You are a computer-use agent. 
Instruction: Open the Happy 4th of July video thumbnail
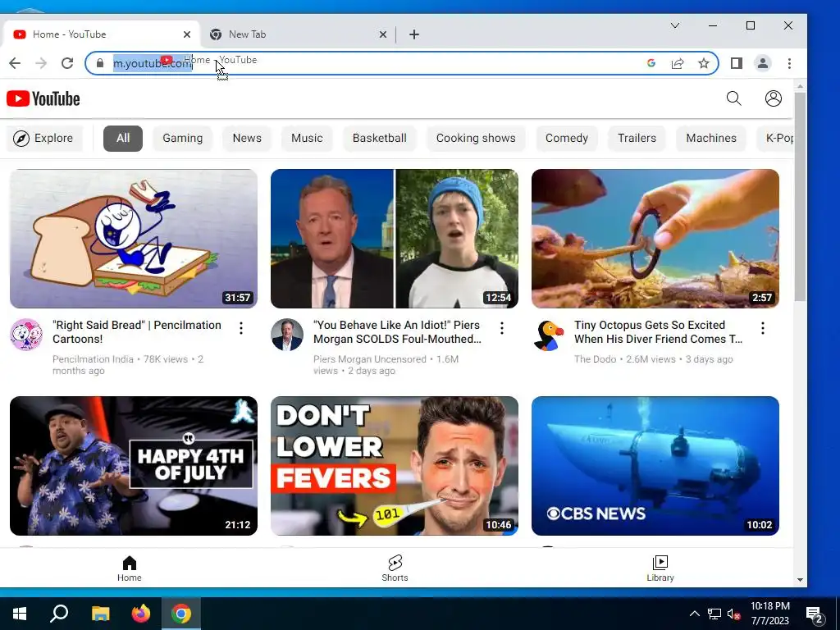point(134,466)
